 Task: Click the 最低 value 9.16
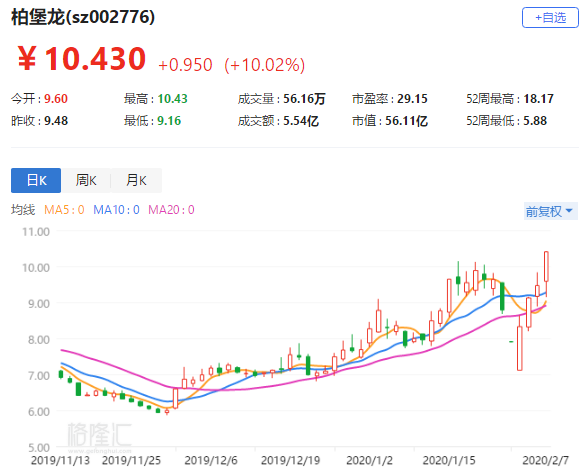click(x=169, y=121)
